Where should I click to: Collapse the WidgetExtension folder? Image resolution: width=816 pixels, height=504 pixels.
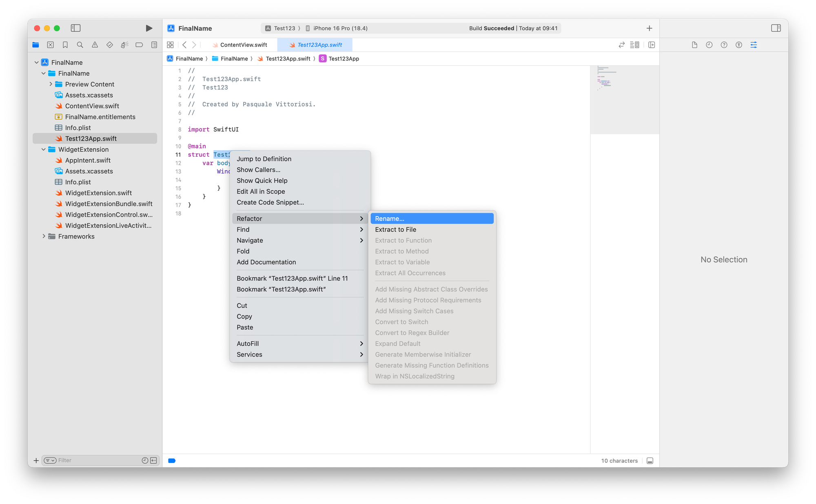coord(44,150)
